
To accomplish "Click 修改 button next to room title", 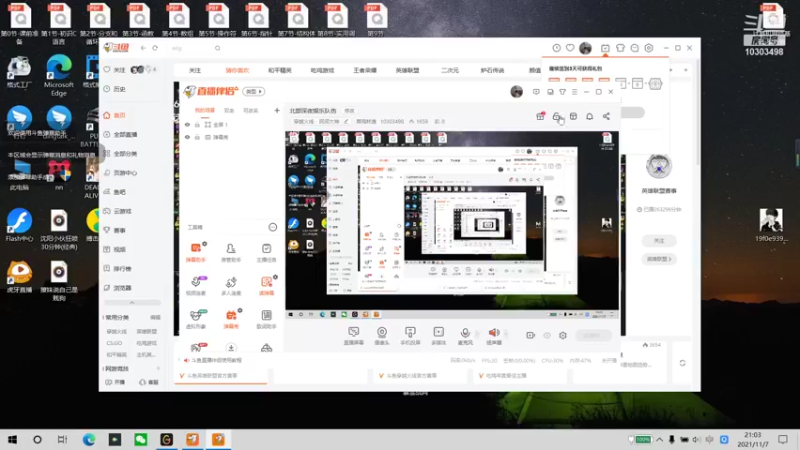I will coord(349,111).
